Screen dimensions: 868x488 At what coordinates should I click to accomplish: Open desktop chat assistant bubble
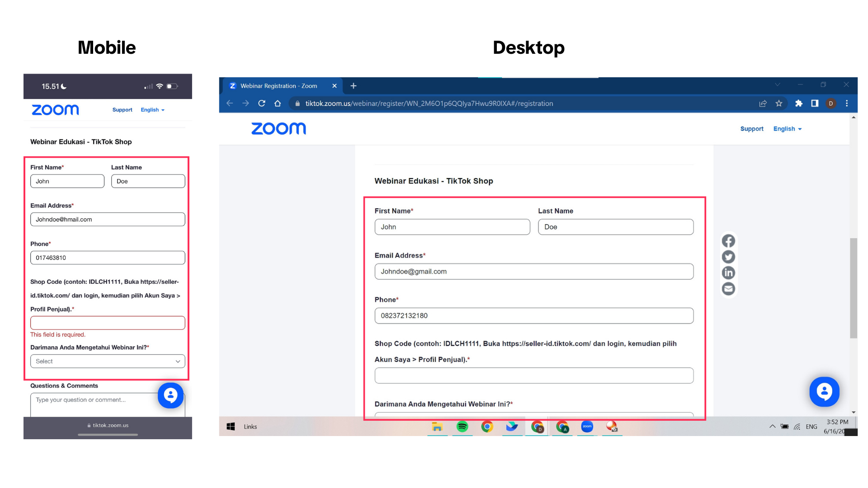824,392
